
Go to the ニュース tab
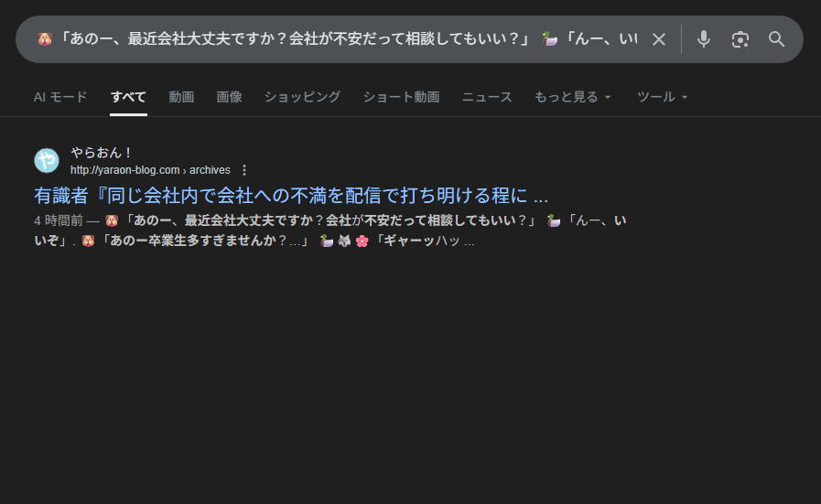486,97
